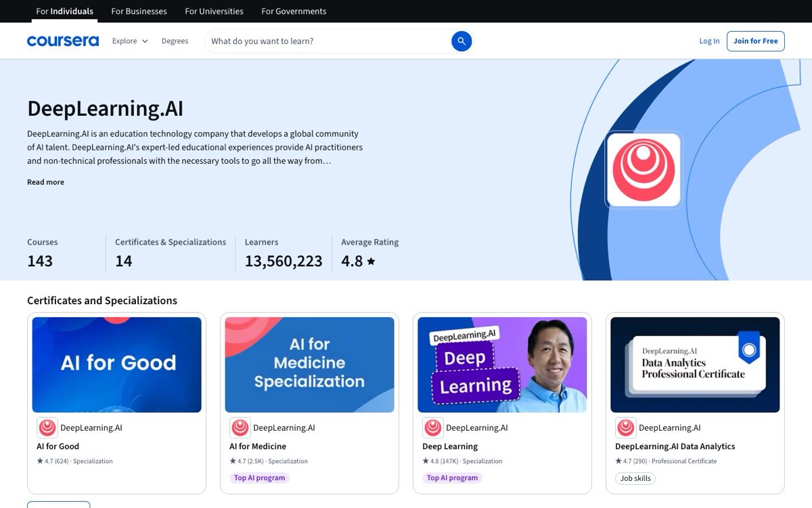Click the Log In link

[x=709, y=41]
